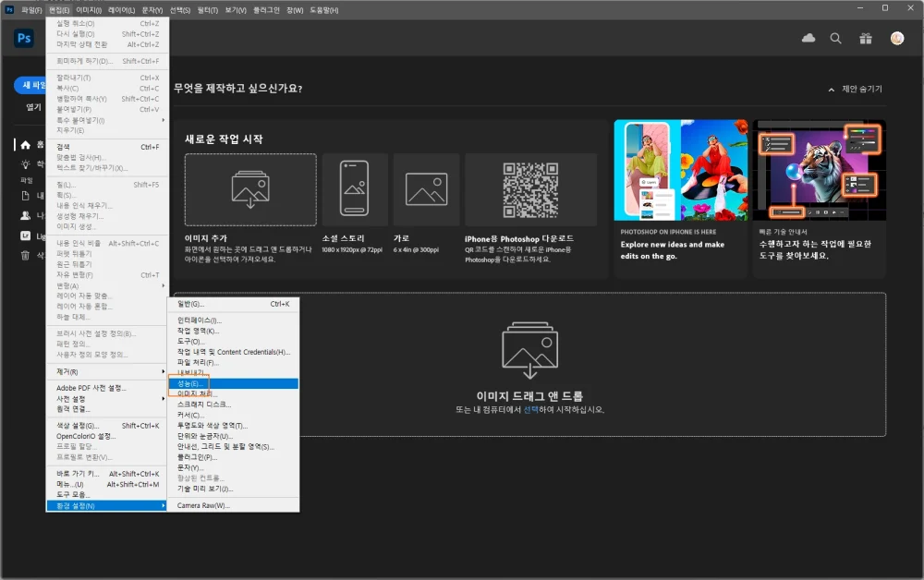Viewport: 924px width, 580px height.
Task: Collapse suggestions with 제안 숨기기 chevron
Action: (x=855, y=90)
